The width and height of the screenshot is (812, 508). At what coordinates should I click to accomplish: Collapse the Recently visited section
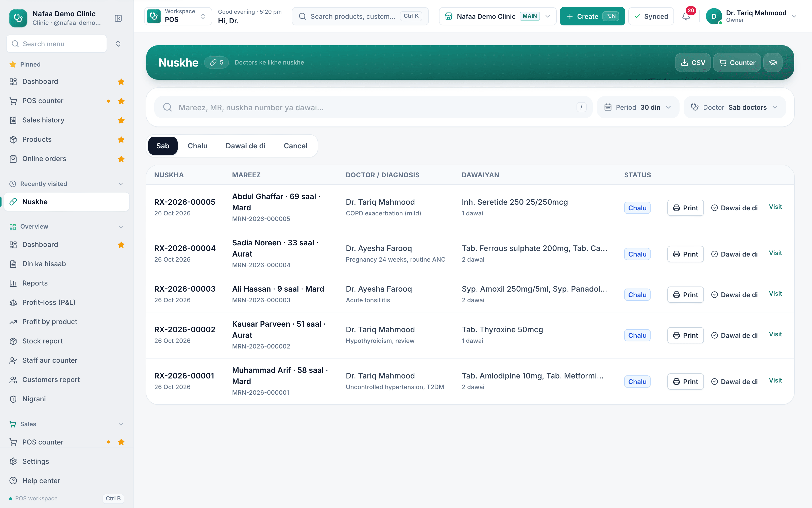[x=121, y=184]
